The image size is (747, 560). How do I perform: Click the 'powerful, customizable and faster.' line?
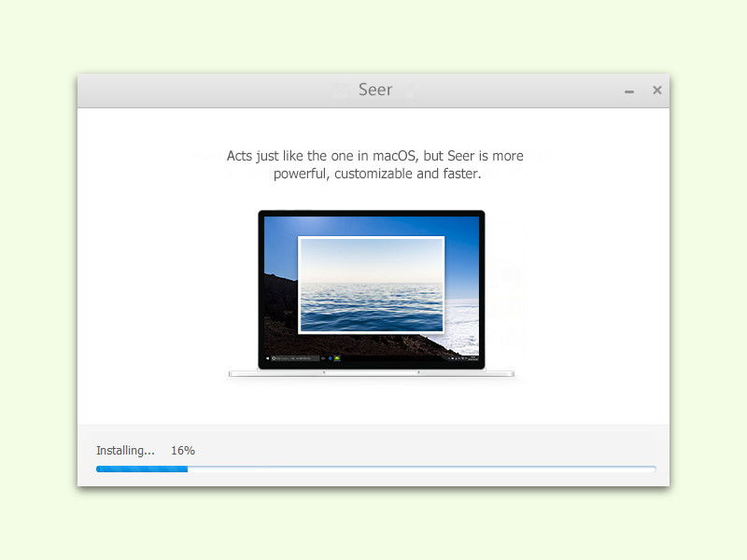[x=377, y=174]
